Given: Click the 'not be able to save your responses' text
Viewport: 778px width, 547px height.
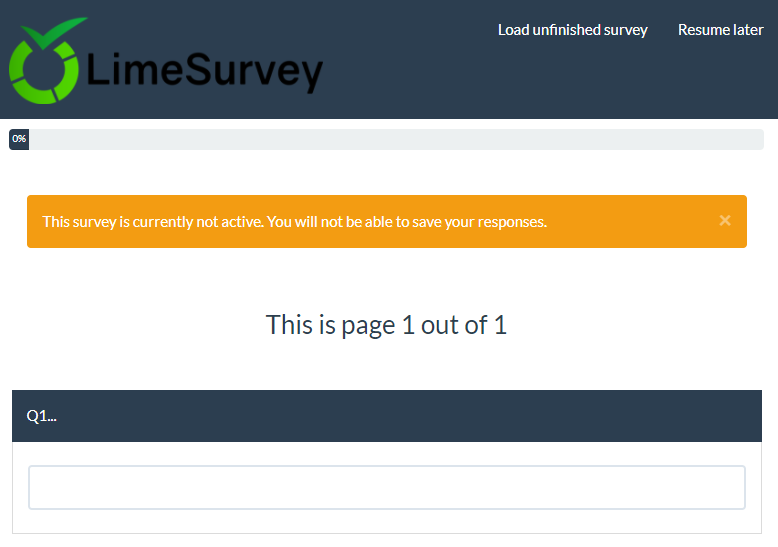Looking at the screenshot, I should coord(430,221).
